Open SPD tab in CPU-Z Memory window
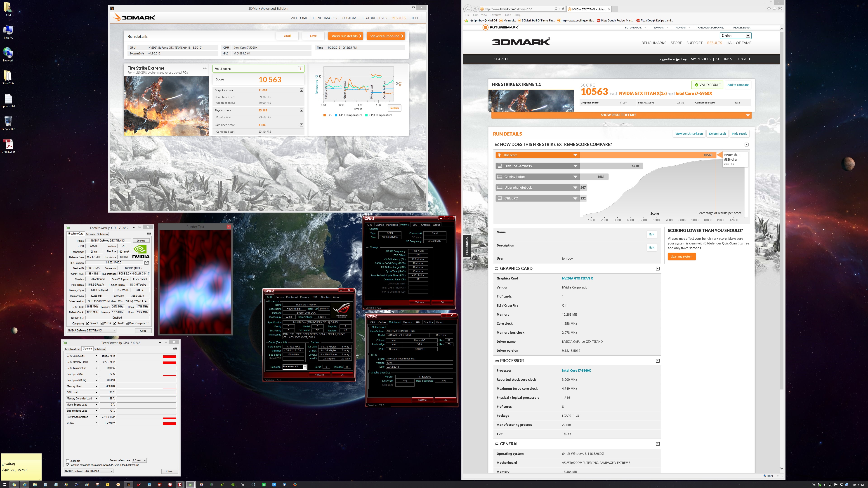868x488 pixels. (x=415, y=225)
